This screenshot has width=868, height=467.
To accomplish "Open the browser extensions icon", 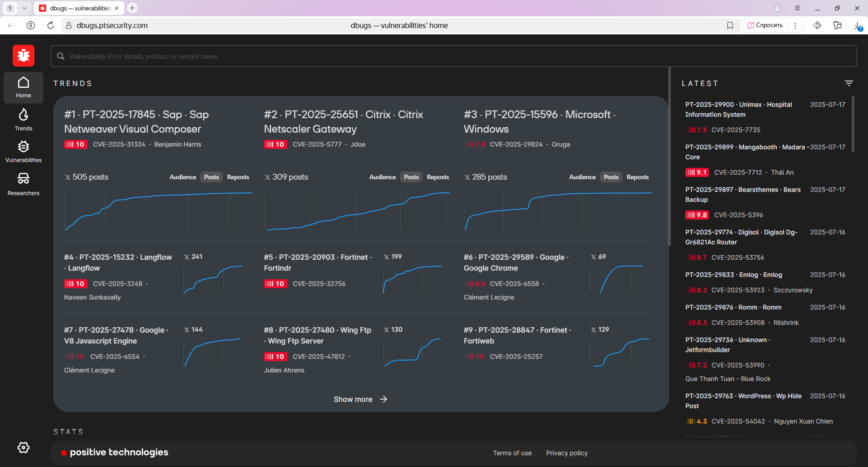I will point(817,25).
